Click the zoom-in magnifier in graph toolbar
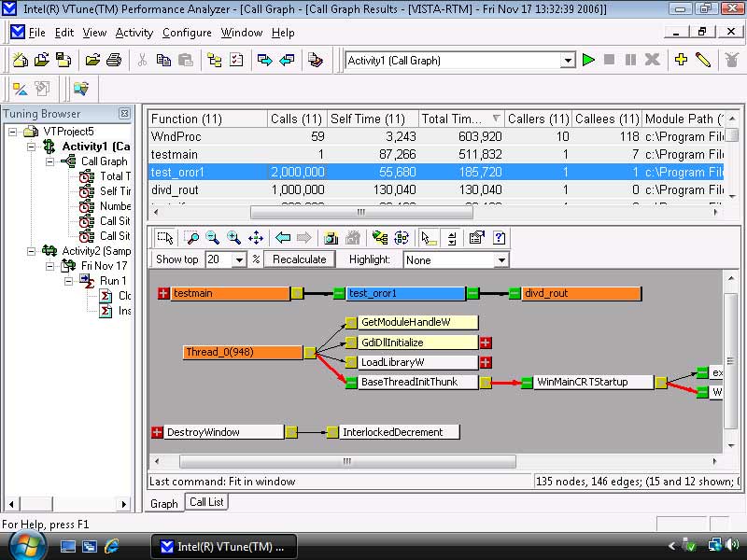Image resolution: width=747 pixels, height=560 pixels. tap(234, 237)
